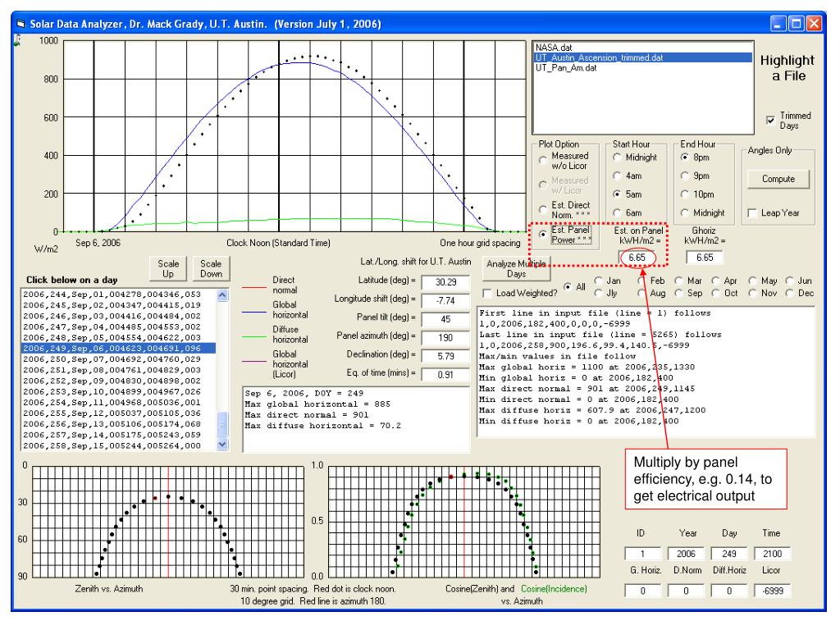The image size is (840, 630).
Task: Set end hour to 8pm
Action: [685, 157]
